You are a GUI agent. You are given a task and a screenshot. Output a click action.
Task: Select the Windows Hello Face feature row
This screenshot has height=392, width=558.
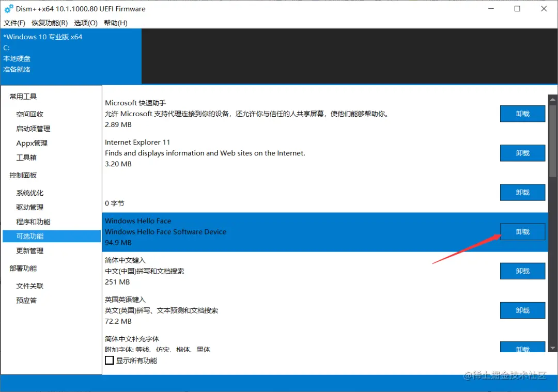coord(324,232)
